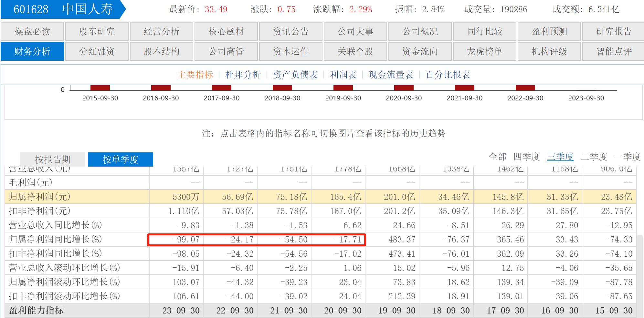Select the 分红融资 tab
The image size is (644, 318).
97,52
